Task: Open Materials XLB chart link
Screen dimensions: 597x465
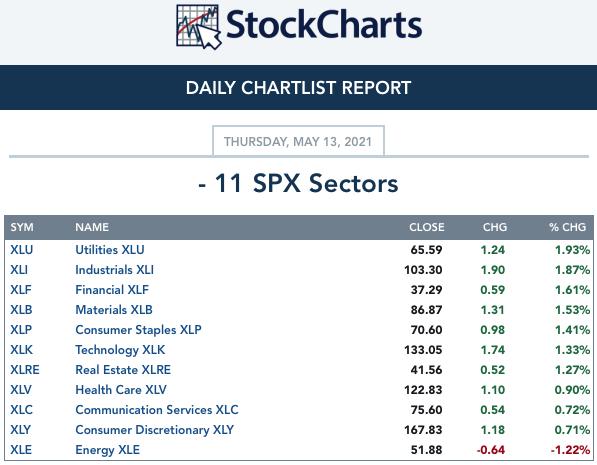Action: pos(114,310)
